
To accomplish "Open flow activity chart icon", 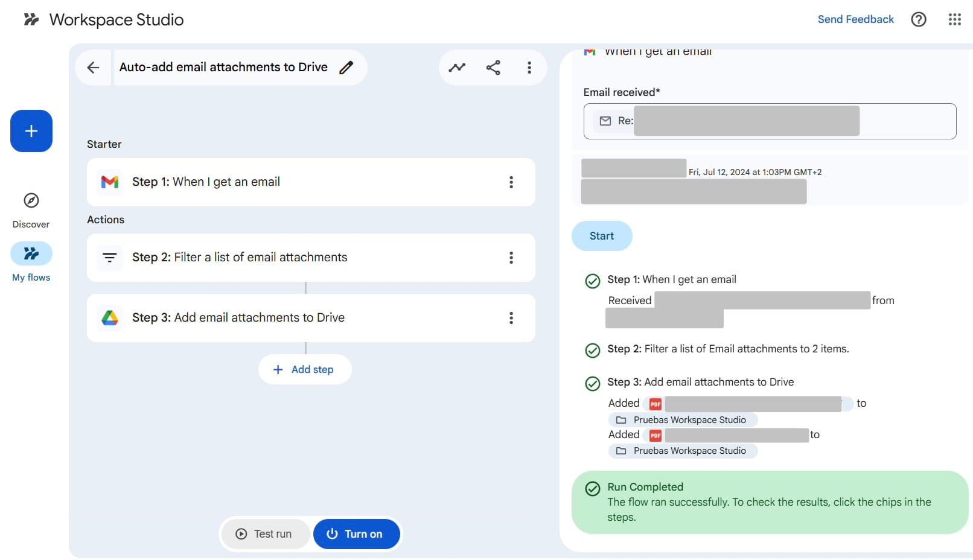I will click(x=457, y=68).
